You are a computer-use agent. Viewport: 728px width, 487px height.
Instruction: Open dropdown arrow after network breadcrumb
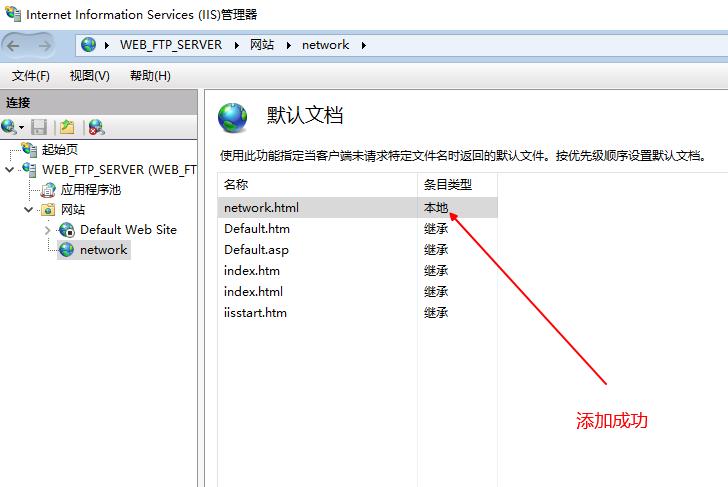click(x=364, y=45)
